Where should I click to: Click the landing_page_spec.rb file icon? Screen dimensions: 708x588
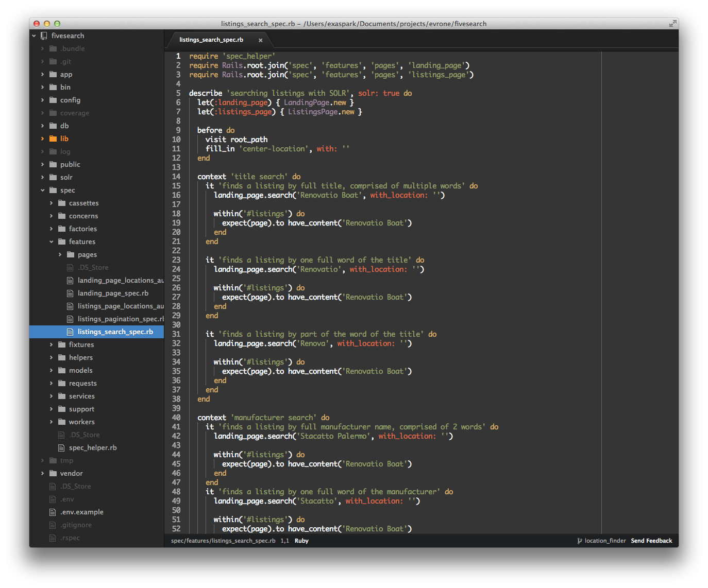pos(70,293)
